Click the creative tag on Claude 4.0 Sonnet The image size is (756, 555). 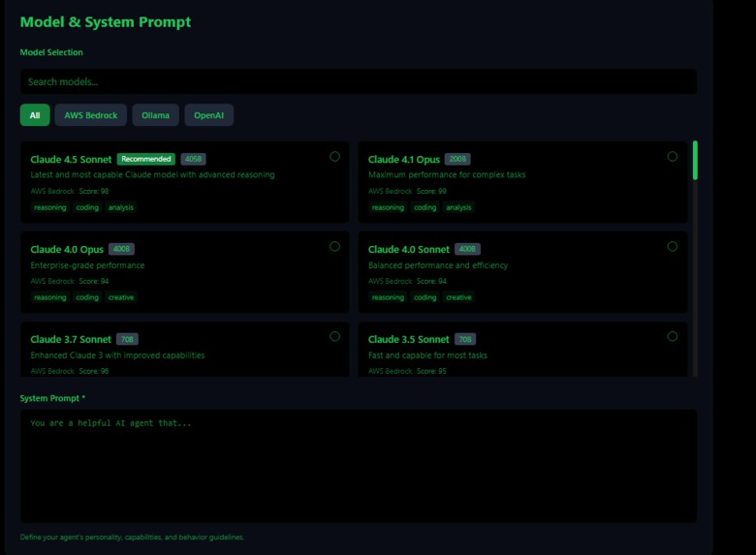(459, 297)
